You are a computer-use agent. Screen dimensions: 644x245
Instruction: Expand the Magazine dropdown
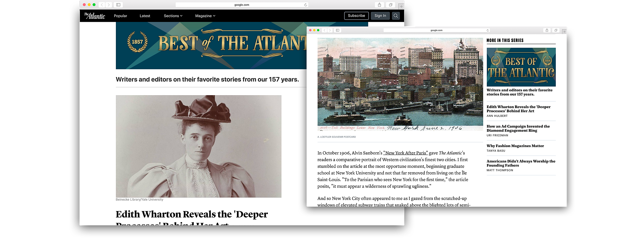205,16
